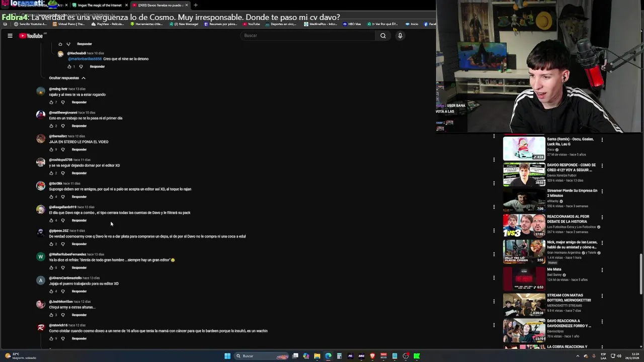The width and height of the screenshot is (644, 362).
Task: Like the comment starting 'Supongo deben ser re amigos'
Action: click(51, 197)
